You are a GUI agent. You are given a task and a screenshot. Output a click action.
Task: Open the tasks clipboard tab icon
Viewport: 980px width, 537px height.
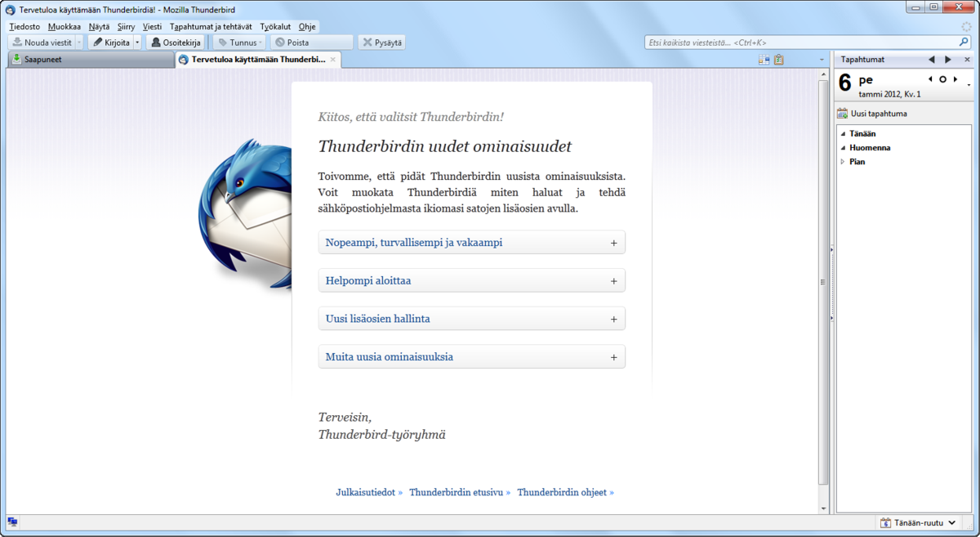(x=779, y=60)
